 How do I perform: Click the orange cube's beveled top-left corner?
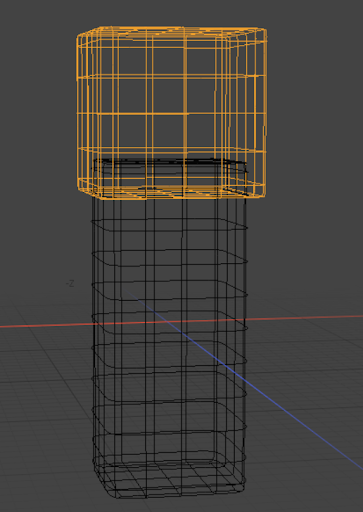83,33
